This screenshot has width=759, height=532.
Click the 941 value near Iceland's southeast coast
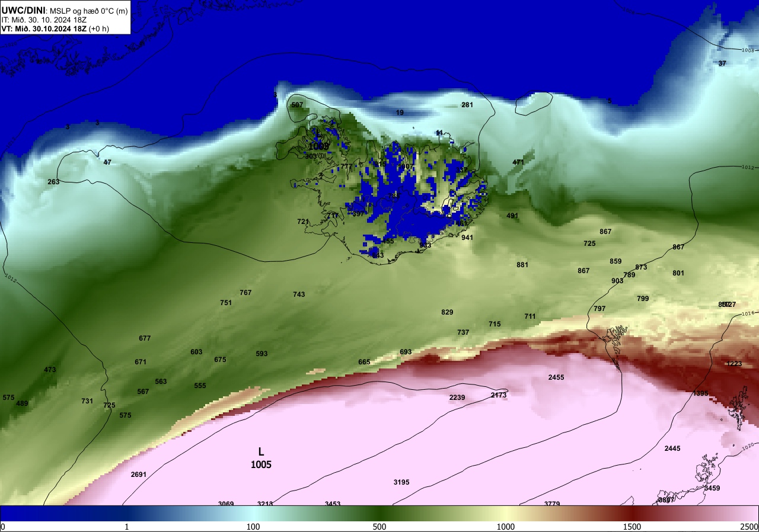pyautogui.click(x=467, y=238)
